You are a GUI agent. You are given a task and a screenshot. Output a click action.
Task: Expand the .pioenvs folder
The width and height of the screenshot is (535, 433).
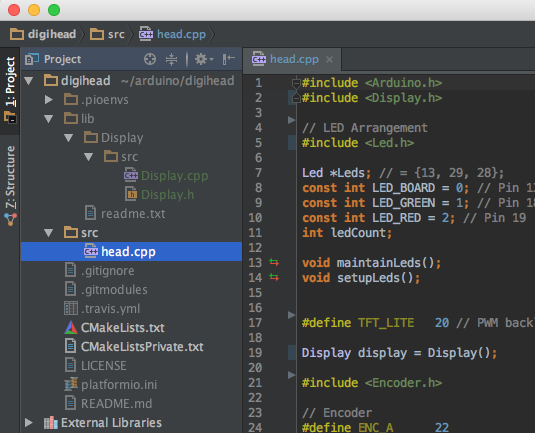tap(49, 100)
